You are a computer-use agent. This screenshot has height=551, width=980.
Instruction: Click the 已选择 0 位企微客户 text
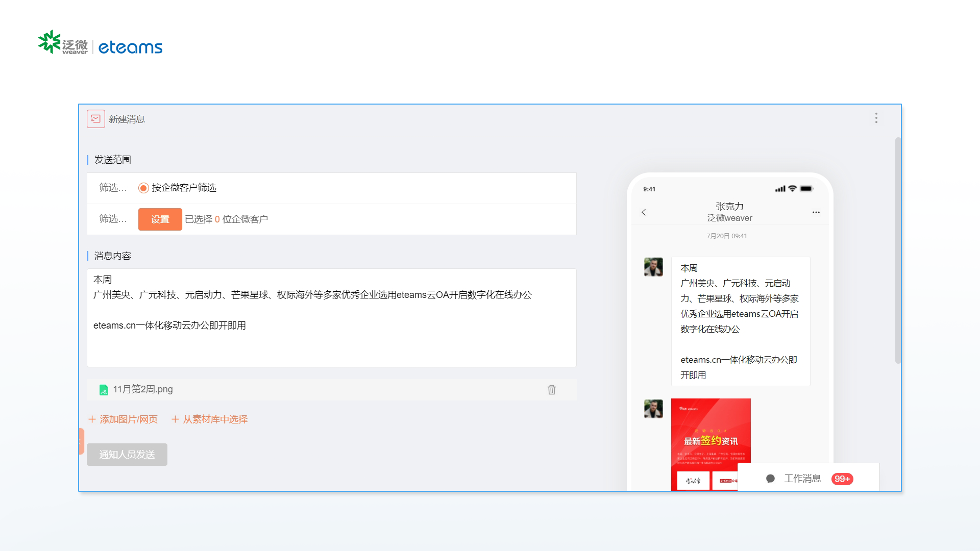[226, 219]
